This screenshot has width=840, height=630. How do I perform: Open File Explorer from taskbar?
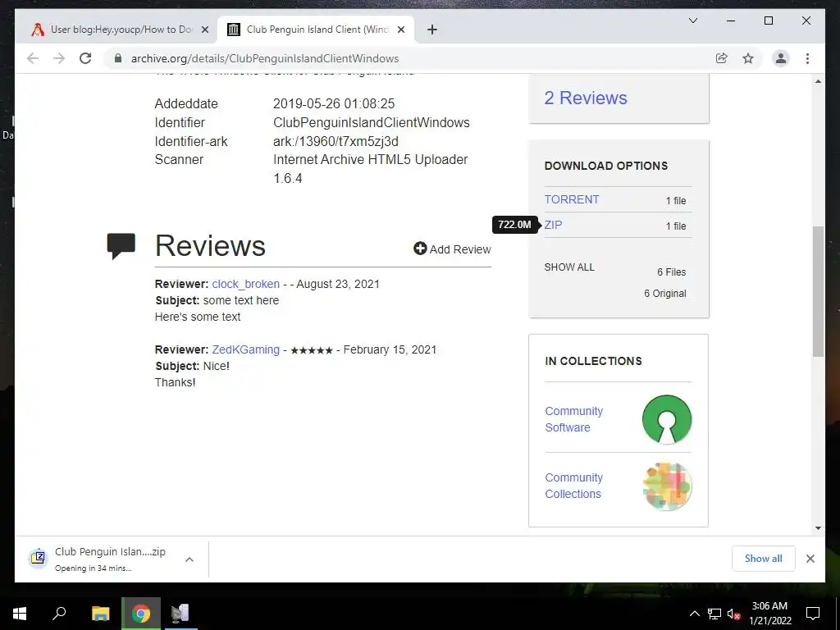click(x=100, y=614)
